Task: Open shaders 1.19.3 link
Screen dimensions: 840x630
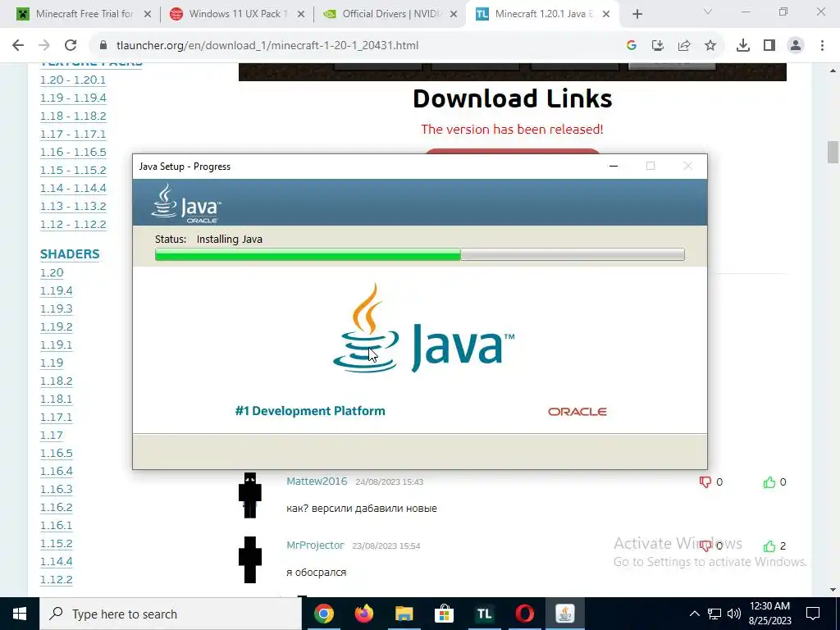Action: tap(57, 309)
